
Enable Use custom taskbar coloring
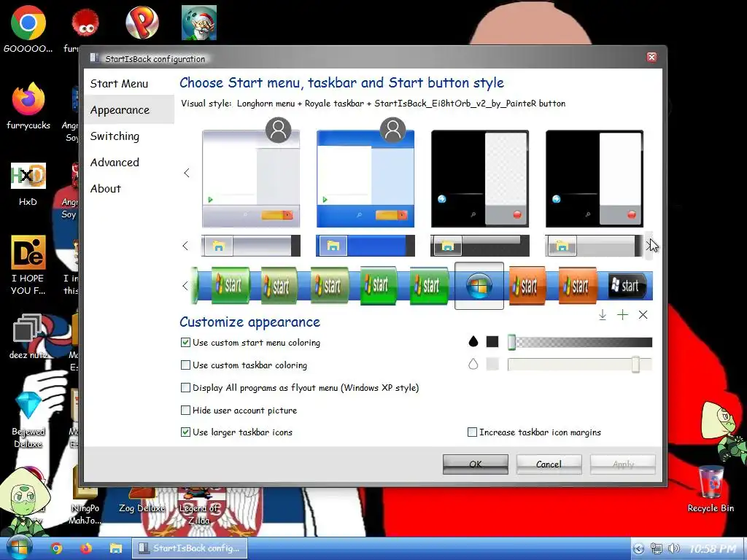pyautogui.click(x=186, y=365)
